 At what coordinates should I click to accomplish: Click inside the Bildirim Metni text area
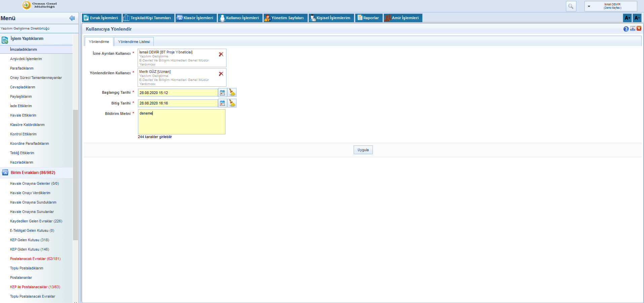(x=181, y=123)
